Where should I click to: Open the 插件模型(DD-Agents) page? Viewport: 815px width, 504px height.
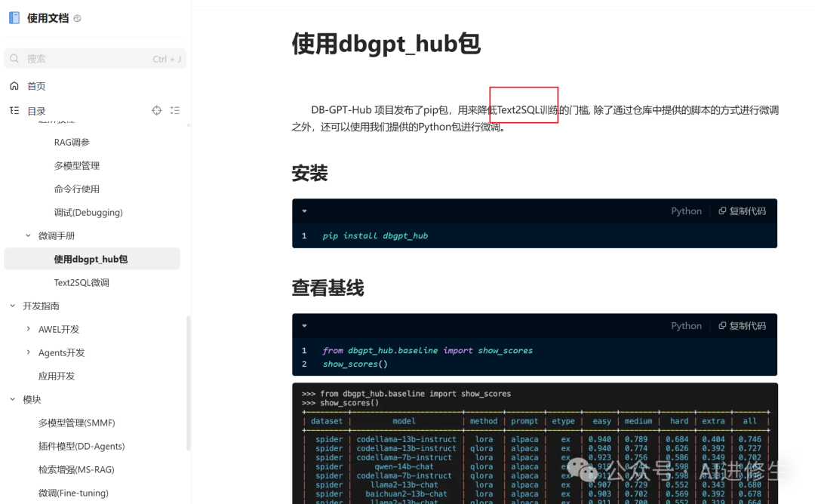[x=81, y=447]
